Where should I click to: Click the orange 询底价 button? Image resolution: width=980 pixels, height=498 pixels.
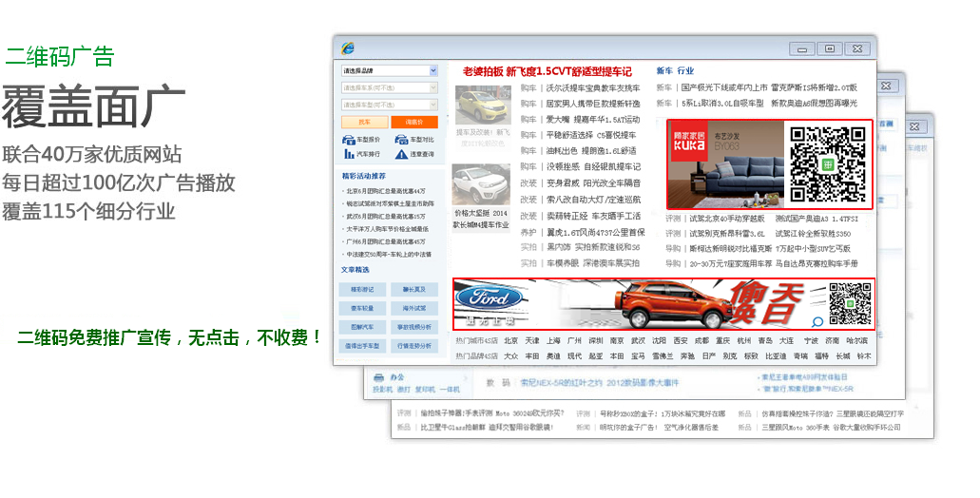[x=414, y=122]
